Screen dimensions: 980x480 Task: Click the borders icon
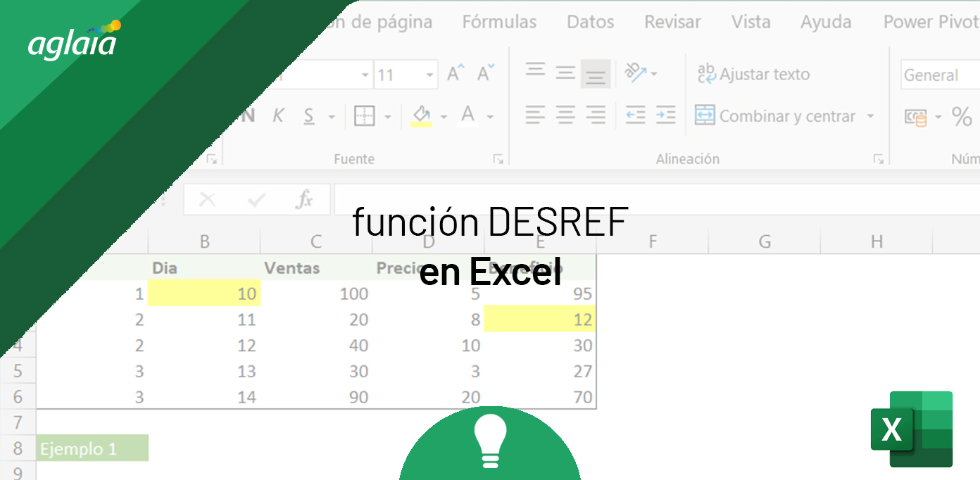pos(364,116)
